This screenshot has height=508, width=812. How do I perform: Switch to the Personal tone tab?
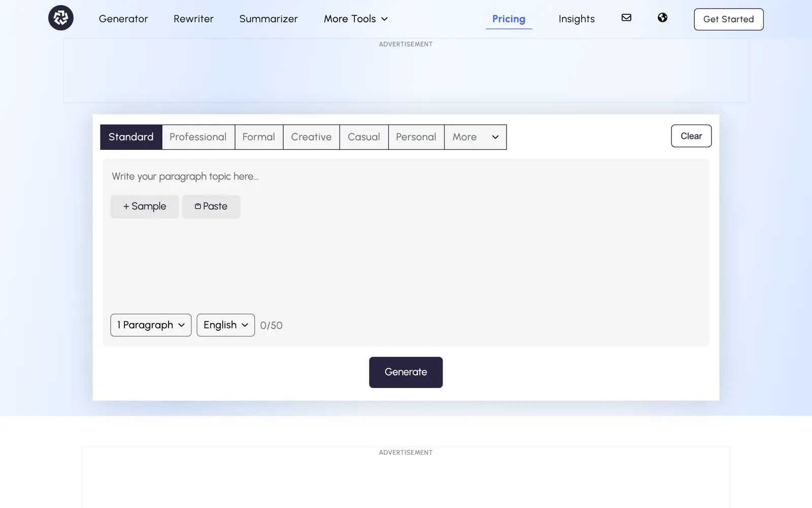click(x=416, y=137)
